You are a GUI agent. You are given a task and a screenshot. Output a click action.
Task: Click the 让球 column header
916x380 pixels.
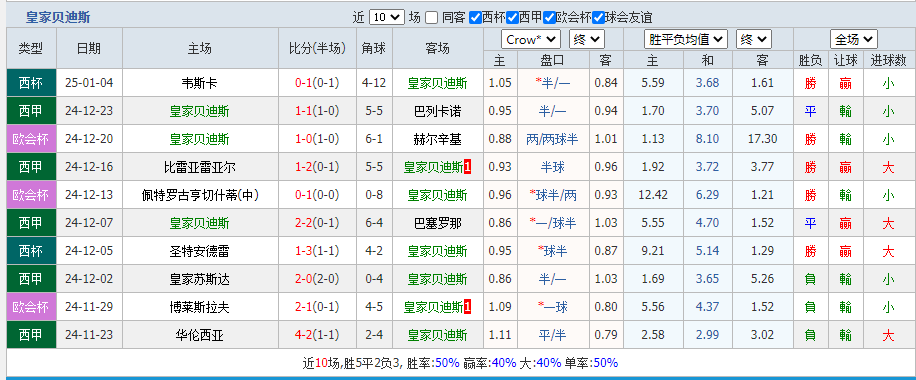tap(845, 60)
